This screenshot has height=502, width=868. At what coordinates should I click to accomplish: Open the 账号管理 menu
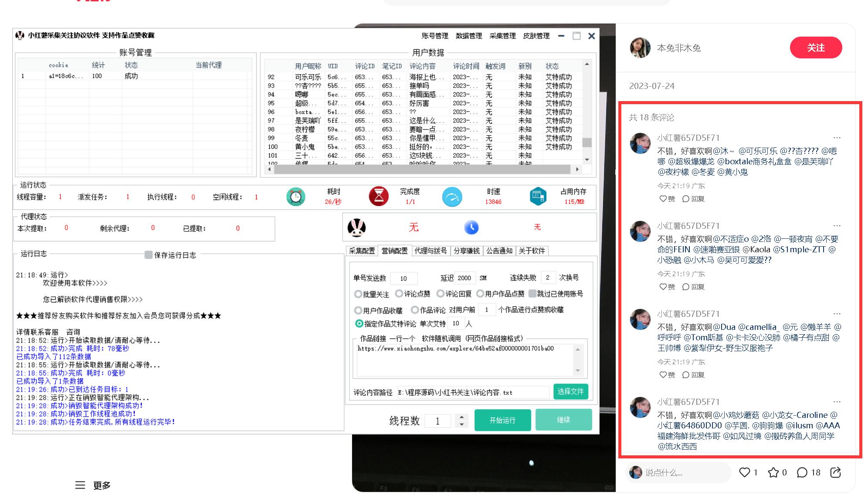pyautogui.click(x=434, y=36)
